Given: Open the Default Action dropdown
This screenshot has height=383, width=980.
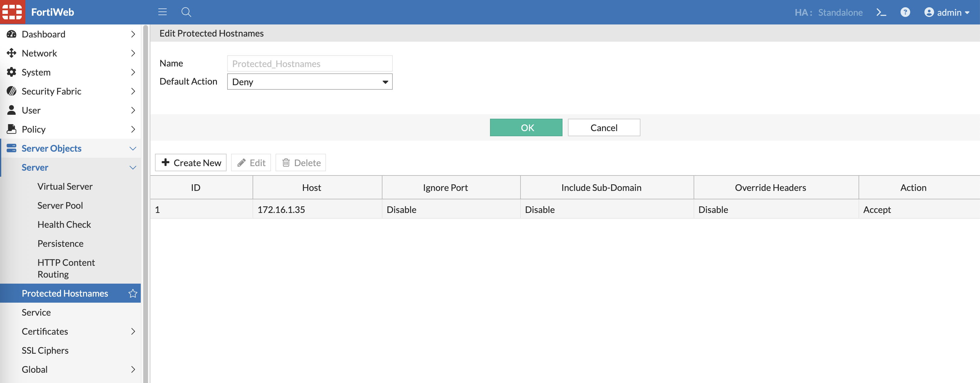Looking at the screenshot, I should 309,82.
